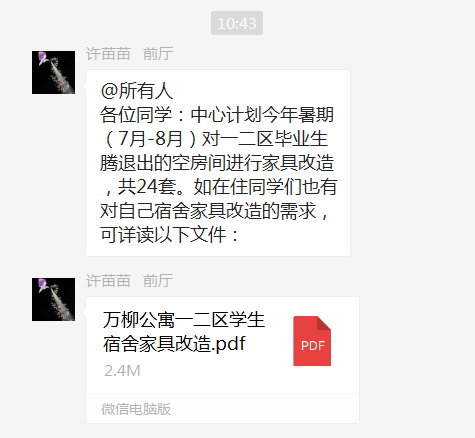Screen dimensions: 475x438
Task: Click 许苗苗's avatar beside the PDF attachment
Action: point(53,299)
